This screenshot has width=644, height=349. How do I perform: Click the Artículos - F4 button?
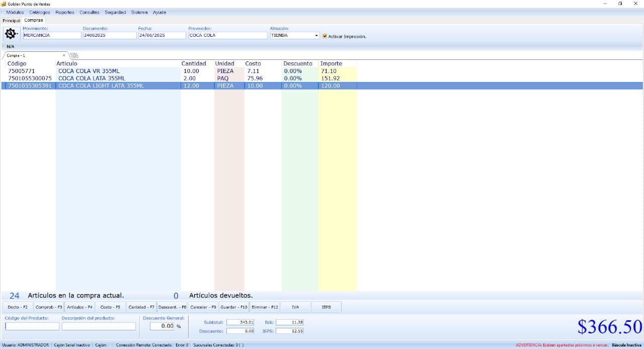79,307
